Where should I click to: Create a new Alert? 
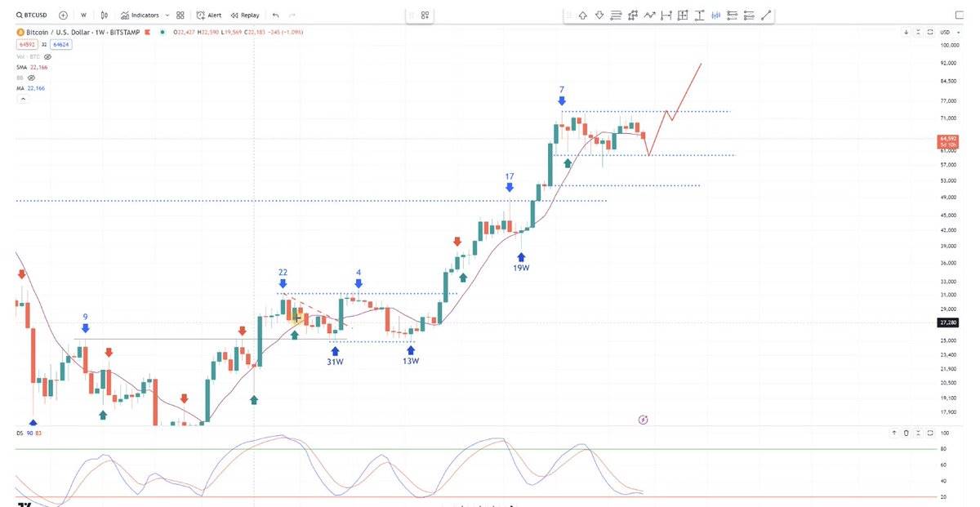point(209,15)
